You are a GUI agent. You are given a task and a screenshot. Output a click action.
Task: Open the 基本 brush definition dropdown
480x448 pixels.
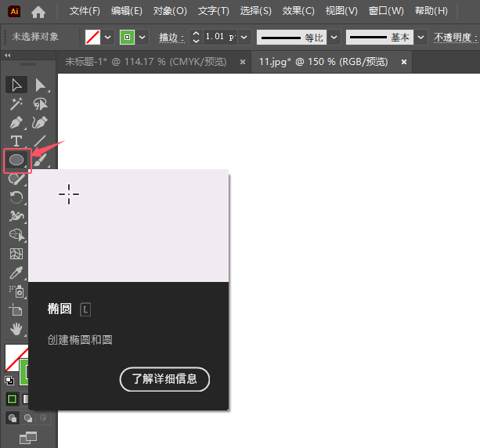coord(421,38)
